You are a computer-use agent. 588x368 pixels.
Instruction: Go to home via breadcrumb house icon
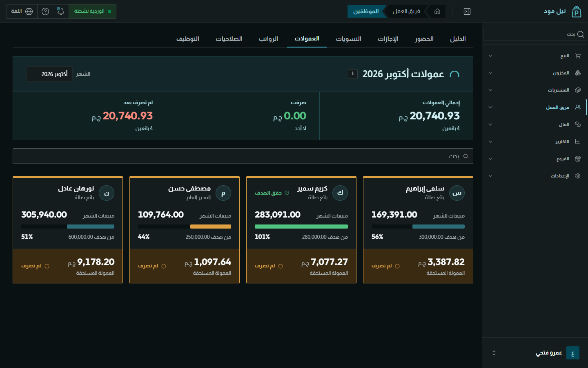437,11
